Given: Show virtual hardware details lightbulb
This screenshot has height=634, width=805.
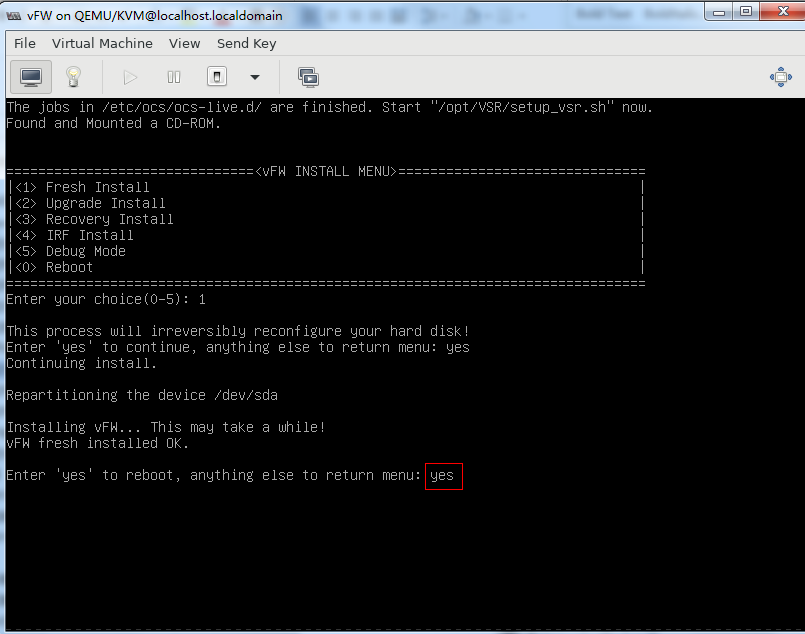Looking at the screenshot, I should [73, 77].
